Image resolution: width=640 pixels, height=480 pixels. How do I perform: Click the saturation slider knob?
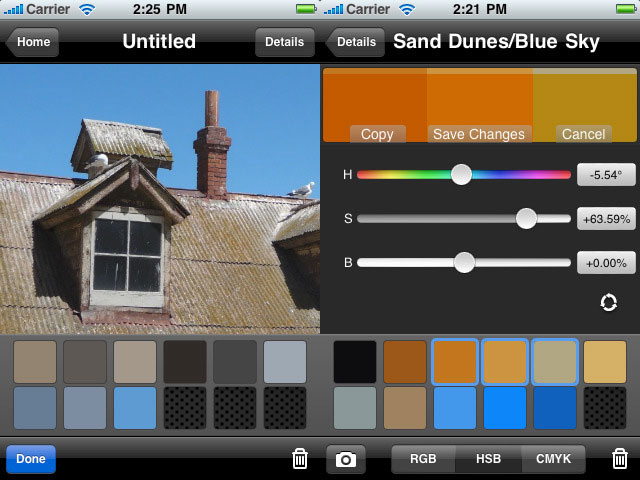tap(526, 218)
